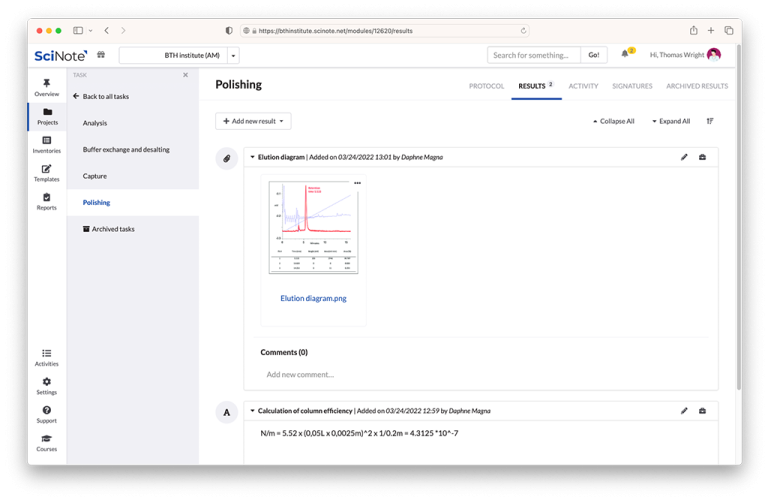Archive the Elution diagram result
The height and width of the screenshot is (500, 768).
coord(702,157)
